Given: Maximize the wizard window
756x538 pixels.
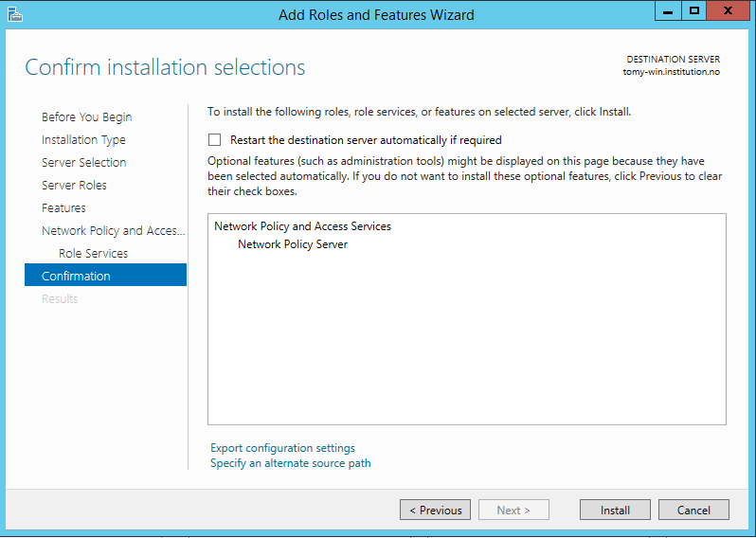Looking at the screenshot, I should [694, 11].
